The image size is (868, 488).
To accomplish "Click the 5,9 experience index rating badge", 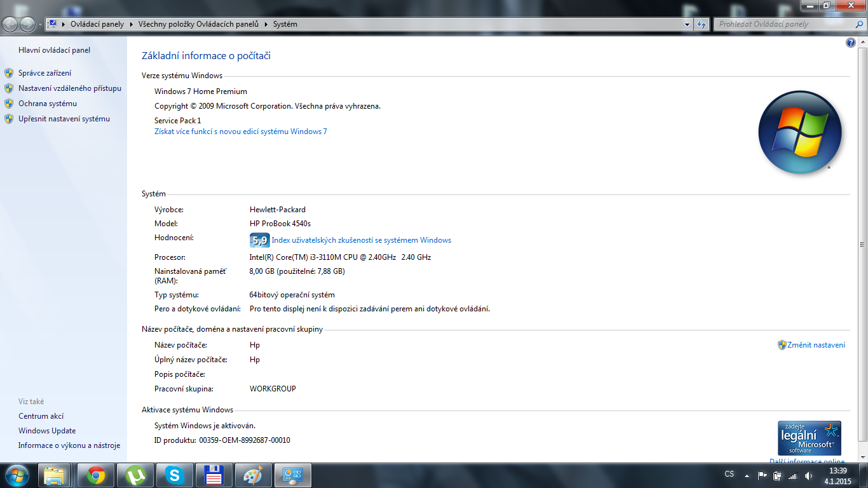I will click(259, 240).
